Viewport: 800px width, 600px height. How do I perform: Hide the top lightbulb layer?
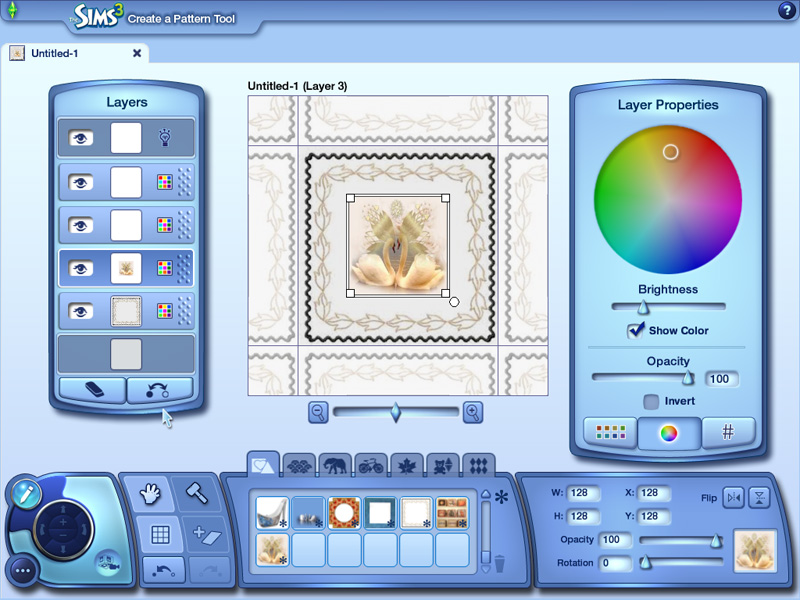81,138
